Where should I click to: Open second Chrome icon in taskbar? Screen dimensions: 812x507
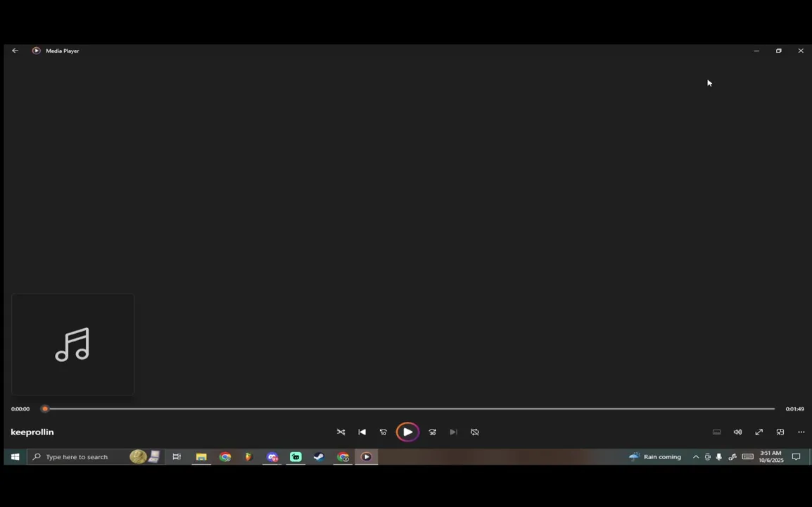pyautogui.click(x=343, y=457)
